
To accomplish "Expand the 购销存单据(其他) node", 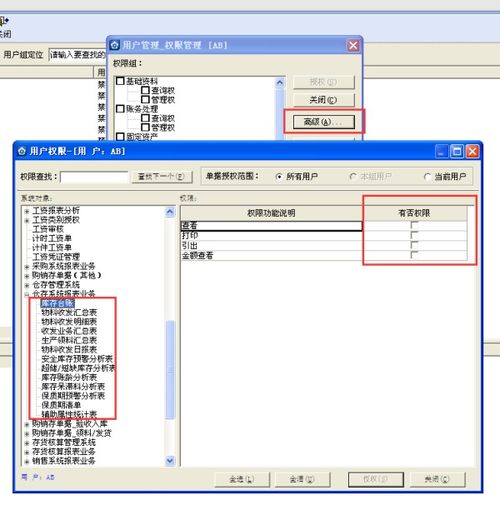I will tap(27, 276).
